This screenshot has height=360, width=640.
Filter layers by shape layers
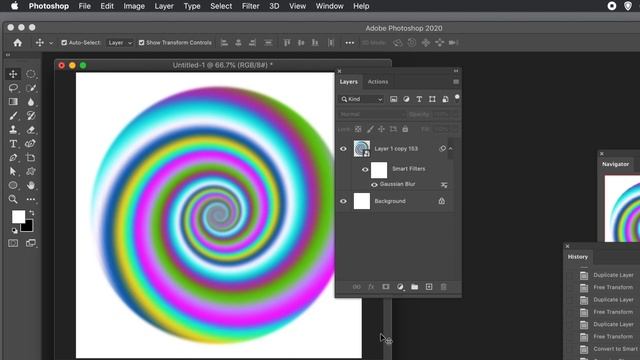[x=432, y=99]
